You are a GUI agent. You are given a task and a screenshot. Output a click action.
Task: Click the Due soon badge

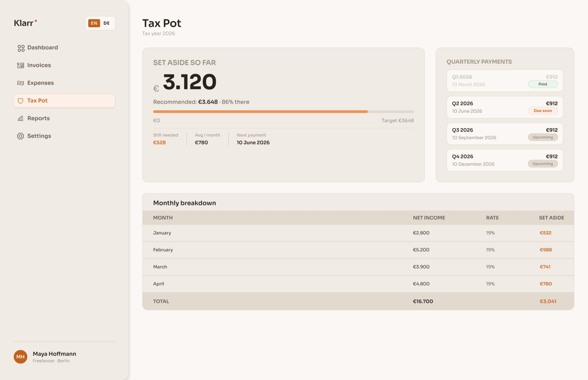pos(543,110)
